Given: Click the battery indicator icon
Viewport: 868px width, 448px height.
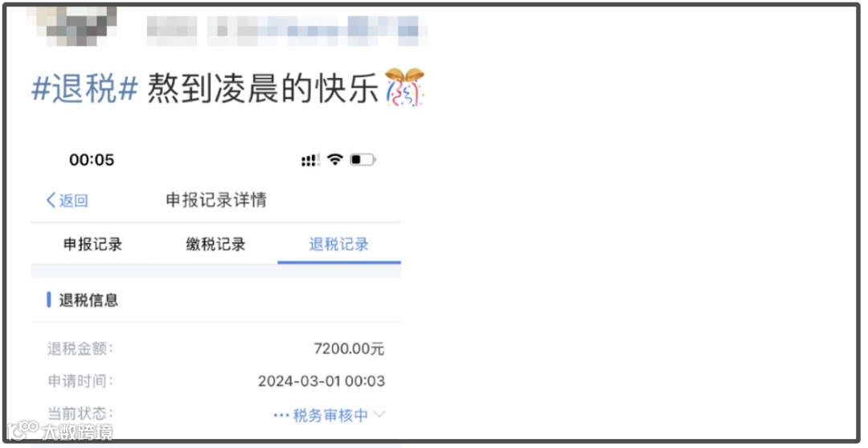Looking at the screenshot, I should click(363, 159).
